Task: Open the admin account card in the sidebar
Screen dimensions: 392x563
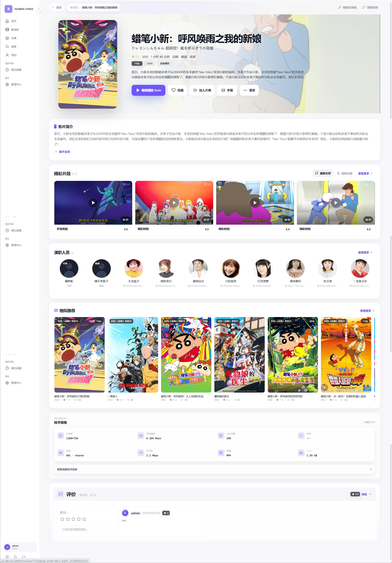Action: tap(20, 547)
